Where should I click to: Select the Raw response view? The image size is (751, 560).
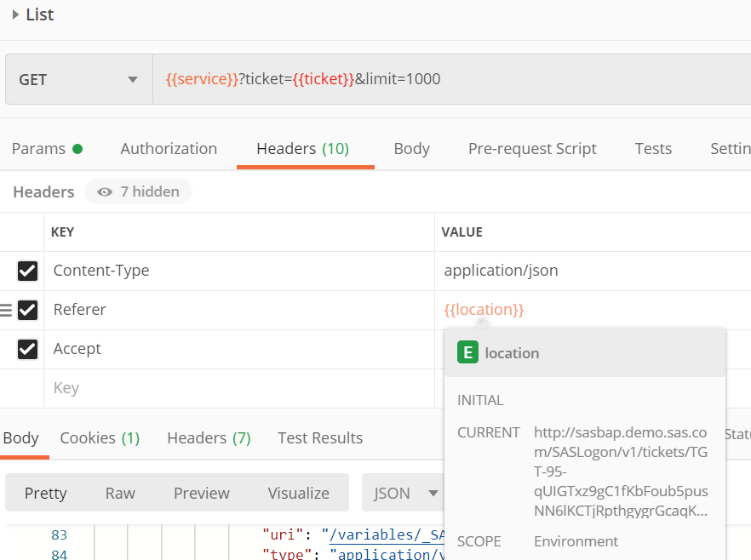point(120,493)
